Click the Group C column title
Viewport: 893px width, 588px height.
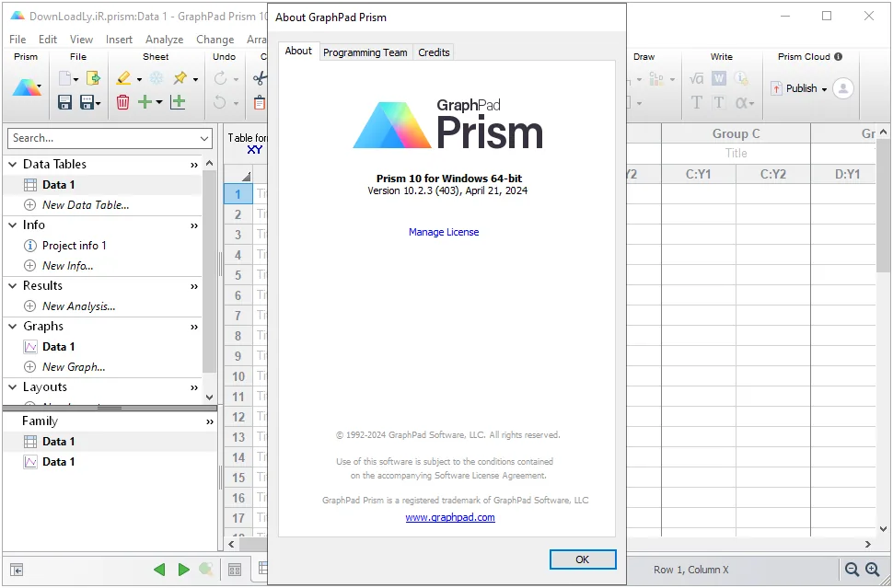[736, 133]
